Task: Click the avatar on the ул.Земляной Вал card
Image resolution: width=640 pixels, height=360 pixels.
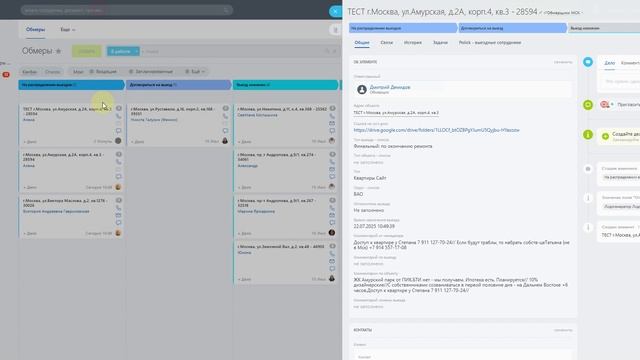Action: 332,278
